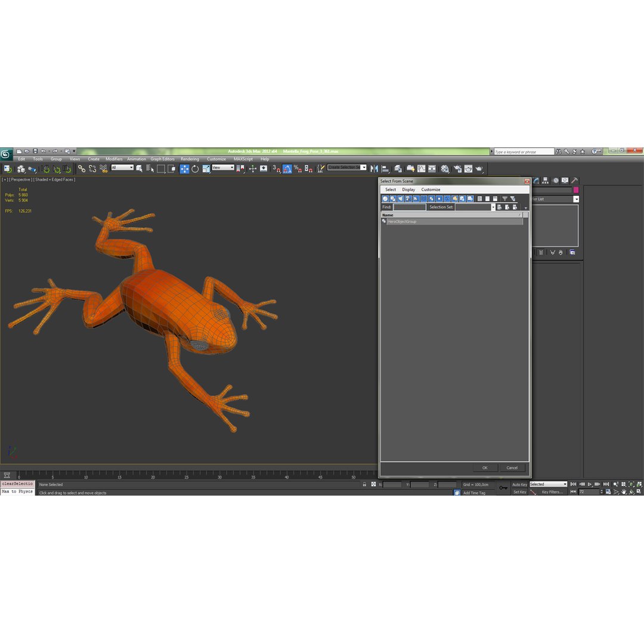Open the Edit menu
Screen dimensions: 644x644
(21, 159)
